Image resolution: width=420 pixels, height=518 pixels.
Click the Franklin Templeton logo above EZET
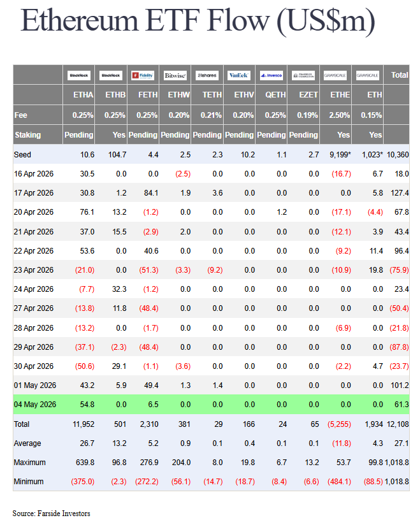303,75
